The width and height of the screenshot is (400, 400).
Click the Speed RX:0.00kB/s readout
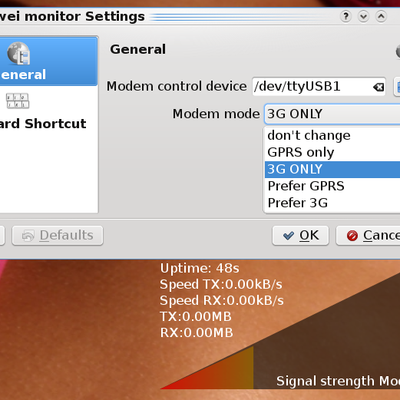222,300
